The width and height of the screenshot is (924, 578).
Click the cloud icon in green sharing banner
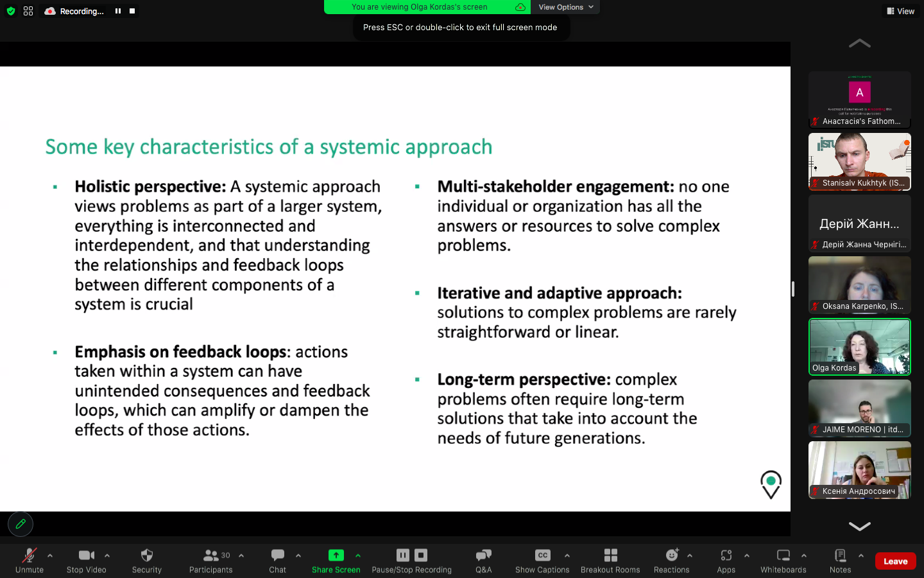tap(520, 7)
